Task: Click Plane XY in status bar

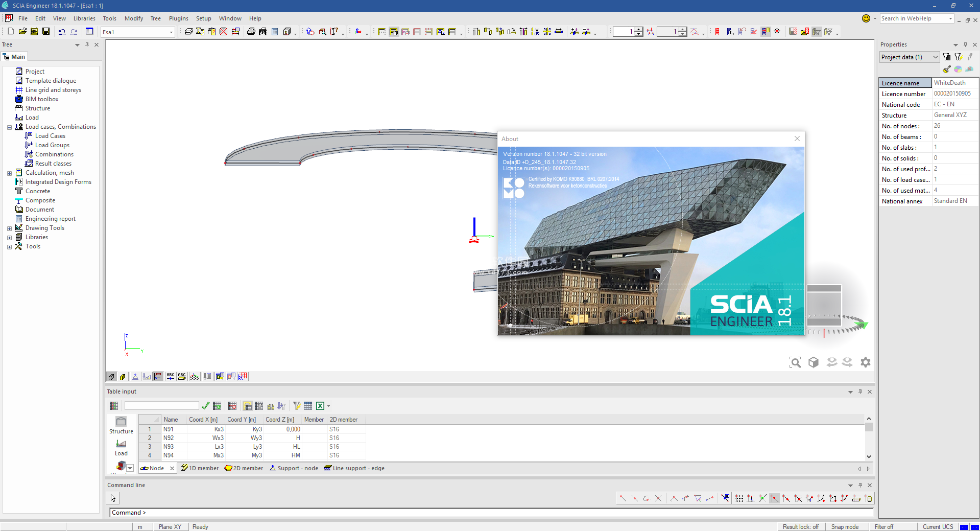Action: tap(170, 527)
